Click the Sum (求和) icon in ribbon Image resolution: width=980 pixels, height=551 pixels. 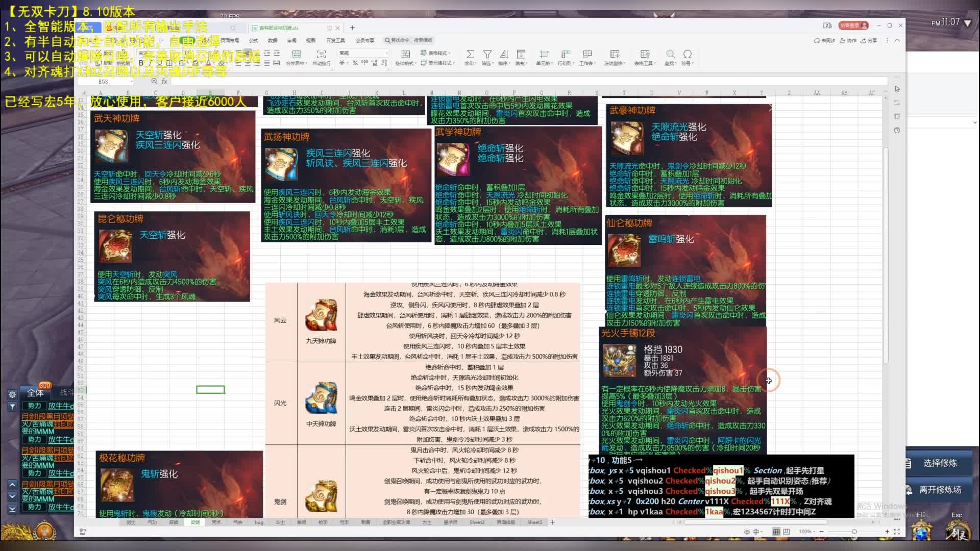click(x=470, y=55)
